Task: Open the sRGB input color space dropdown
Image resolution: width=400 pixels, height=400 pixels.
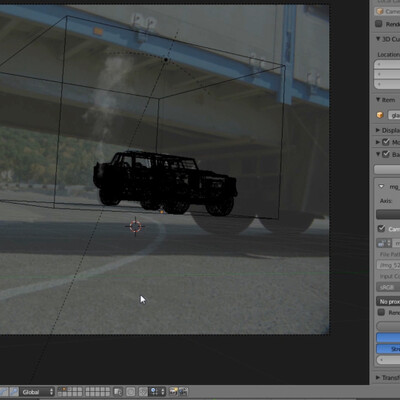Action: (388, 287)
